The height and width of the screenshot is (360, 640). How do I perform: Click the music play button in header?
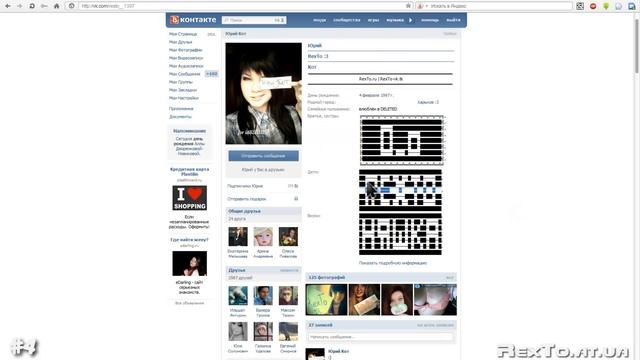click(411, 20)
